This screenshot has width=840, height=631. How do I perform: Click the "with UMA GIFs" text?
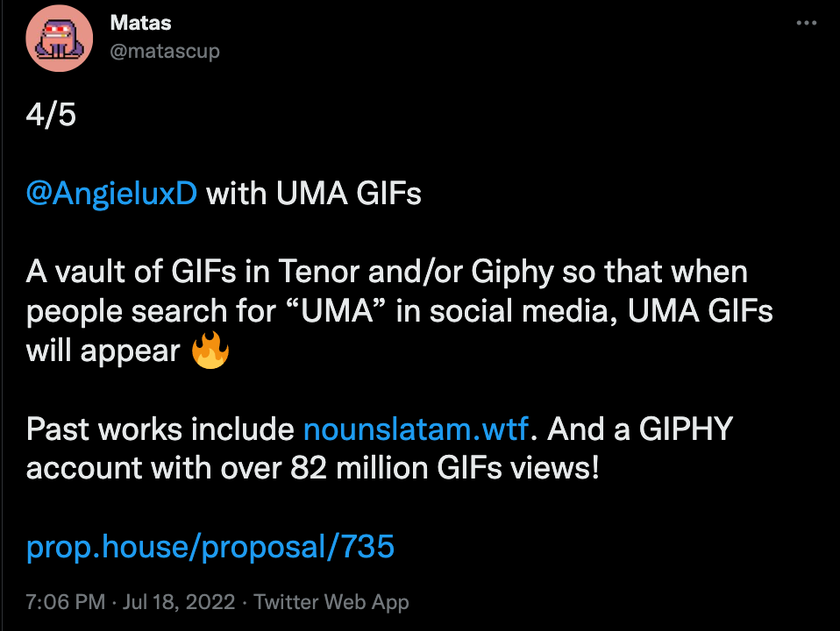coord(314,194)
